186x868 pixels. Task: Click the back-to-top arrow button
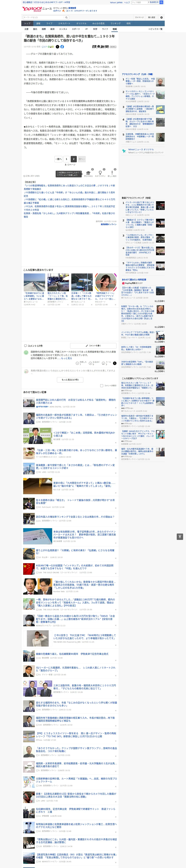pyautogui.click(x=180, y=536)
